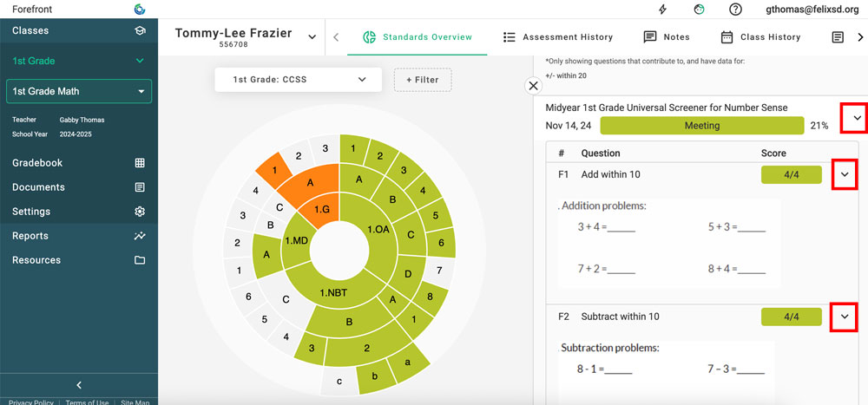
Task: Click the + Filter button
Action: tap(422, 80)
